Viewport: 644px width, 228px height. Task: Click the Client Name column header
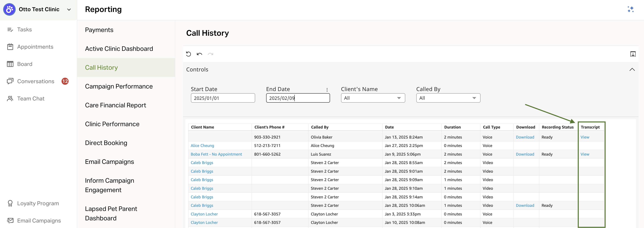tap(202, 127)
